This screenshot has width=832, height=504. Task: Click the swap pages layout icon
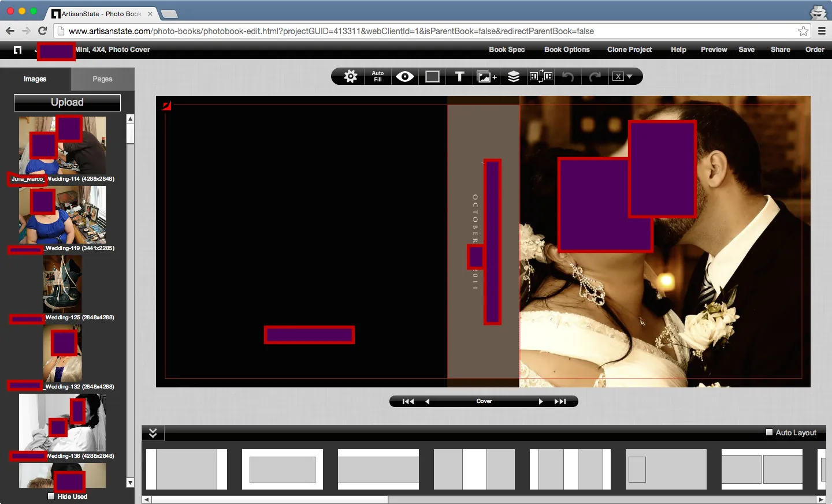tap(541, 76)
